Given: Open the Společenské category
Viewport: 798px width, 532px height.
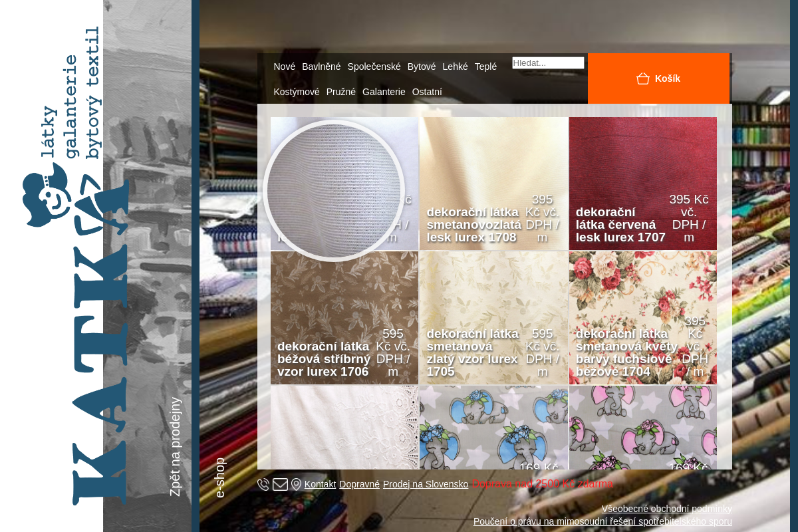Looking at the screenshot, I should 374,66.
